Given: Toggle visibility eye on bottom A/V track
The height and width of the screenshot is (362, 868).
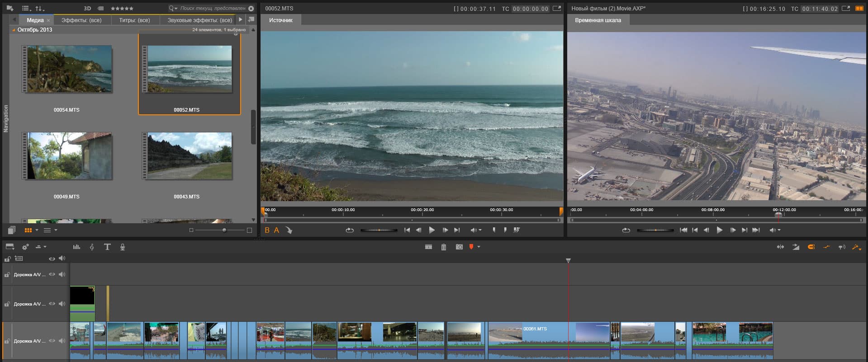Looking at the screenshot, I should (52, 341).
